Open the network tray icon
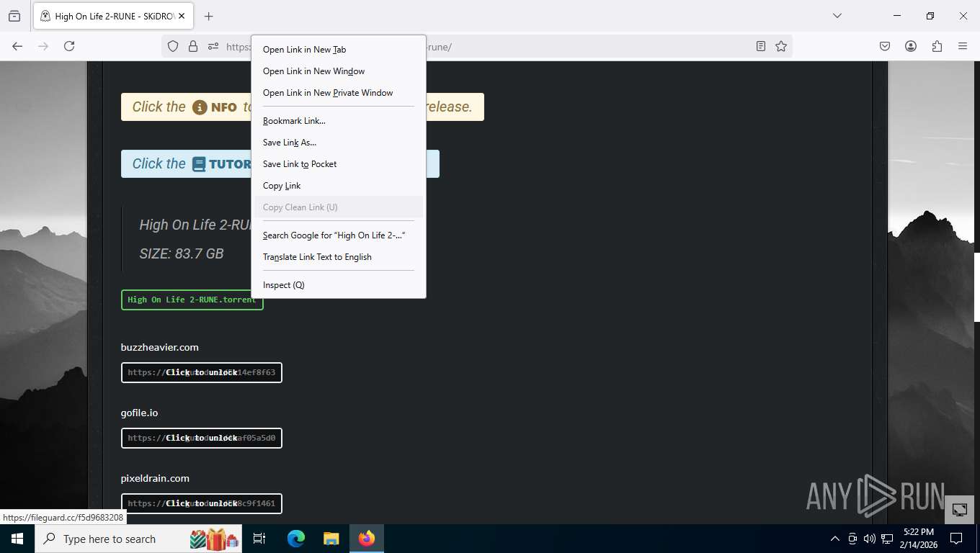Image resolution: width=980 pixels, height=553 pixels. 887,539
